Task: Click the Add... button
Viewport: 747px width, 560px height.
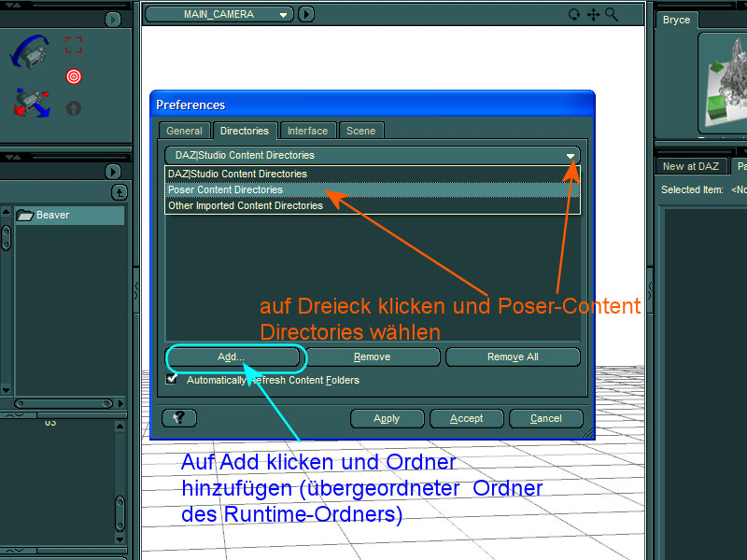Action: (x=231, y=357)
